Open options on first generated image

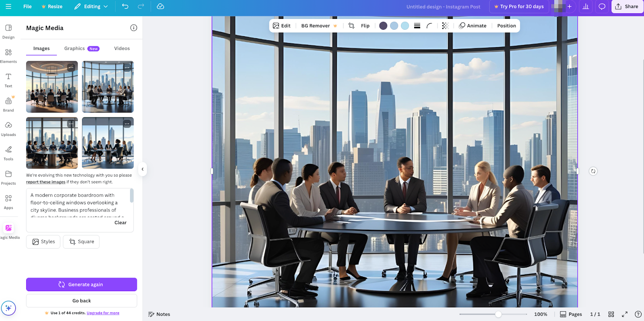(71, 68)
